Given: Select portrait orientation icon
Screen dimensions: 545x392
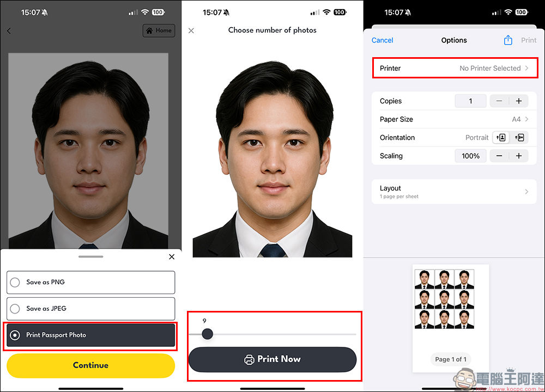Looking at the screenshot, I should [x=501, y=138].
